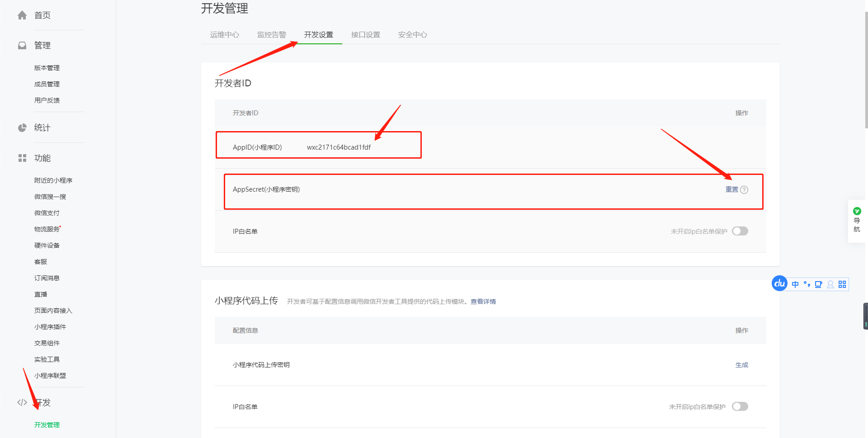Click the 小程序代码上传密钥 row label
This screenshot has height=438, width=868.
click(x=261, y=365)
